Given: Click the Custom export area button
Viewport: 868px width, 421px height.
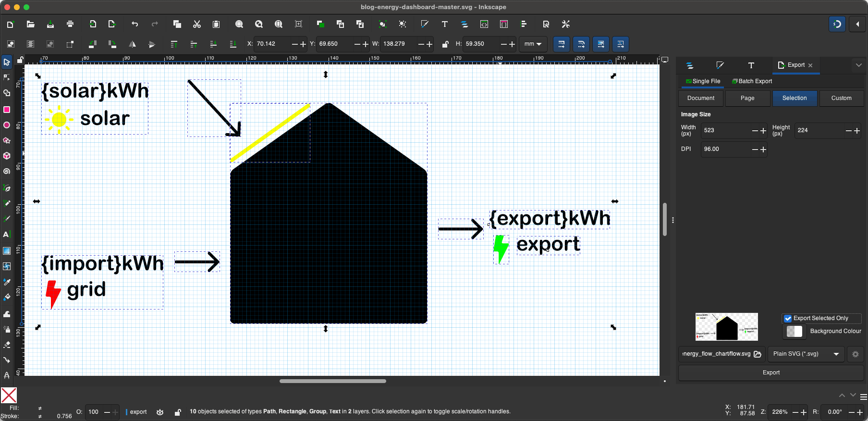Looking at the screenshot, I should pyautogui.click(x=842, y=98).
